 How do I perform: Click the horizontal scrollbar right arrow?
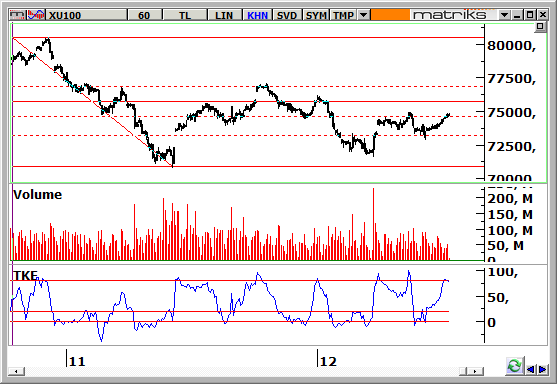(476, 371)
